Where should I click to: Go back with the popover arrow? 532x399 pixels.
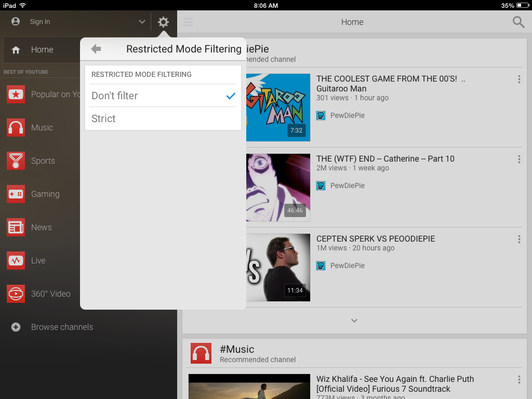[96, 49]
